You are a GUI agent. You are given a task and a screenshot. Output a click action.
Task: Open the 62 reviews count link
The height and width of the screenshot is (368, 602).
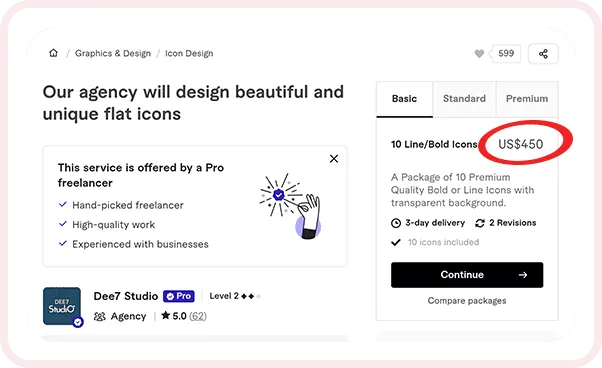click(198, 316)
